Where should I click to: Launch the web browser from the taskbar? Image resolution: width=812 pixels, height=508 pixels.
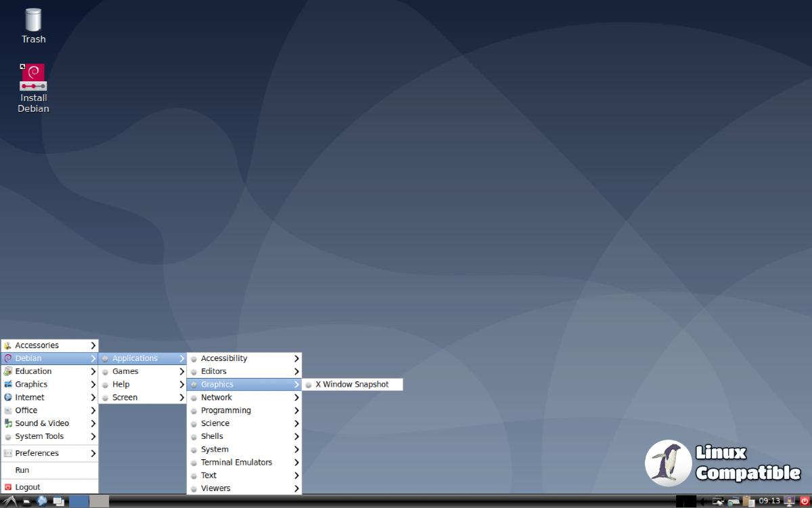[42, 501]
